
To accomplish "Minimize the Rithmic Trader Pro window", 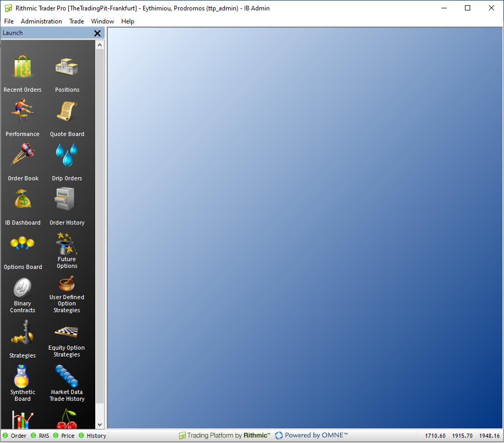I will tap(444, 8).
